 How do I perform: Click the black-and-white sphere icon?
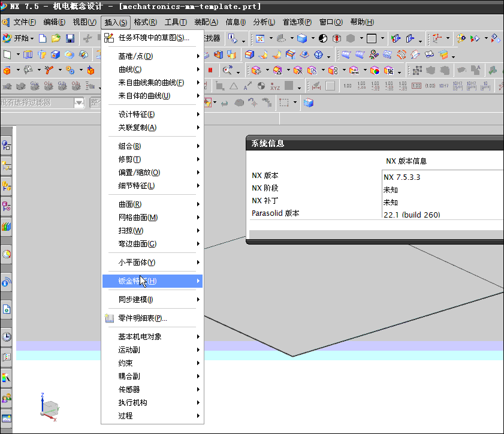click(x=322, y=39)
